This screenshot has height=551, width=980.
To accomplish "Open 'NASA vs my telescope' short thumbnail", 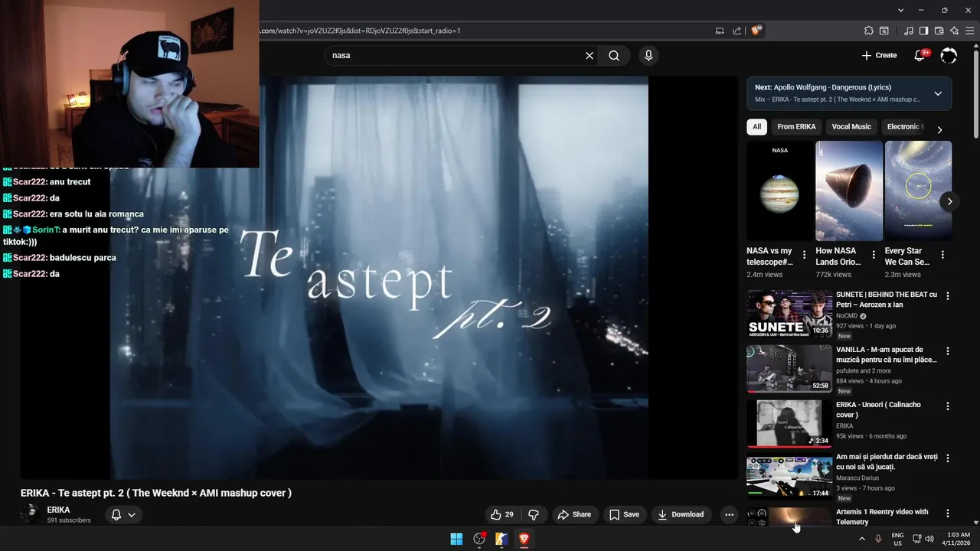I will click(780, 191).
